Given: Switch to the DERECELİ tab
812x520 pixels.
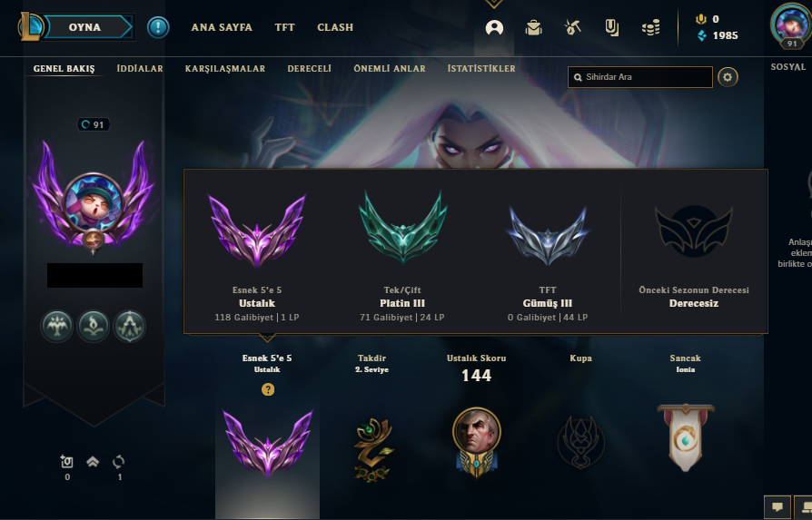Looking at the screenshot, I should point(309,68).
